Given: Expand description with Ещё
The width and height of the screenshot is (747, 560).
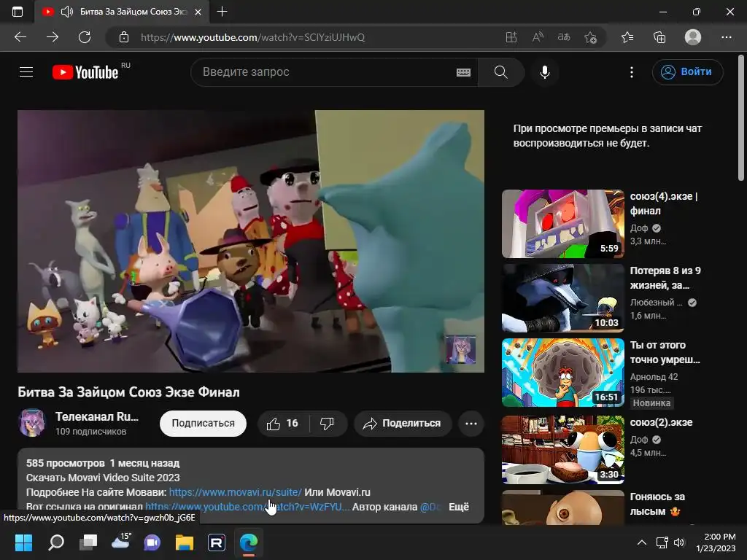Looking at the screenshot, I should pos(459,507).
